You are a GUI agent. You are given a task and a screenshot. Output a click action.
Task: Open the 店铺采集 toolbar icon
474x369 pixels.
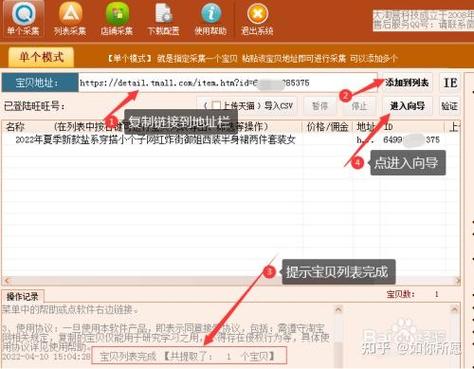point(117,19)
